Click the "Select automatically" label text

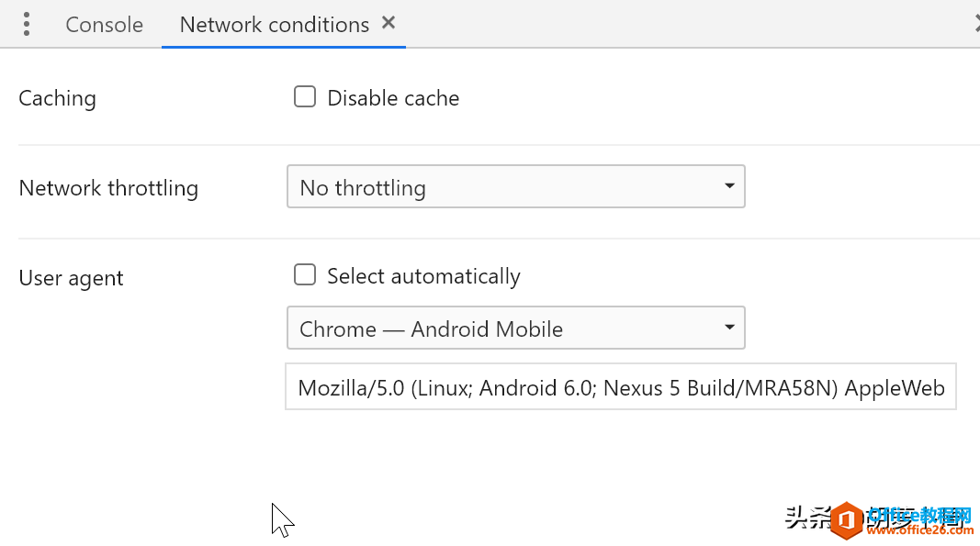423,276
